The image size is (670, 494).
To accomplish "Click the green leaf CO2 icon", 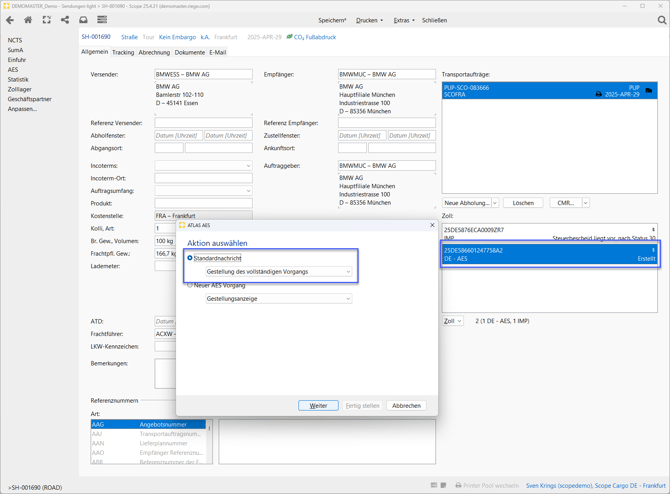I will coord(289,37).
